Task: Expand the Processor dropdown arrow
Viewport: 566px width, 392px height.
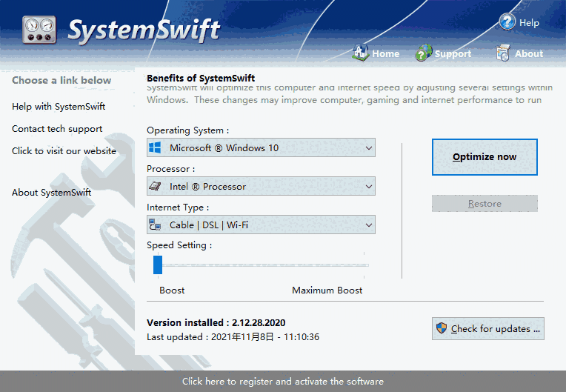Action: click(x=368, y=187)
